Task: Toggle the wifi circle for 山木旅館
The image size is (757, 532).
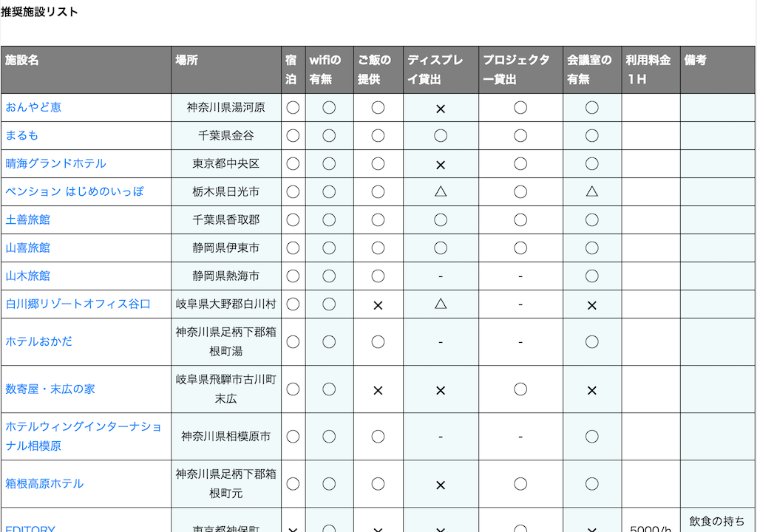Action: click(x=329, y=276)
